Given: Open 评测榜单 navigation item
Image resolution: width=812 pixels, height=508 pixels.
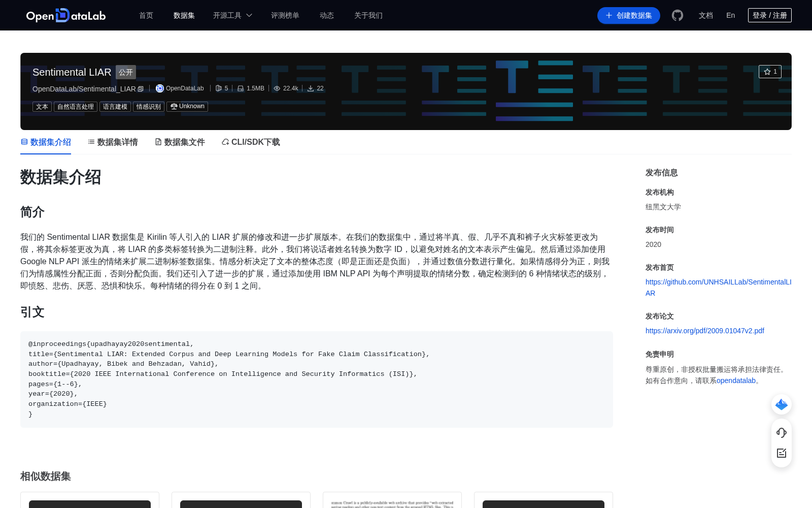Looking at the screenshot, I should point(285,15).
